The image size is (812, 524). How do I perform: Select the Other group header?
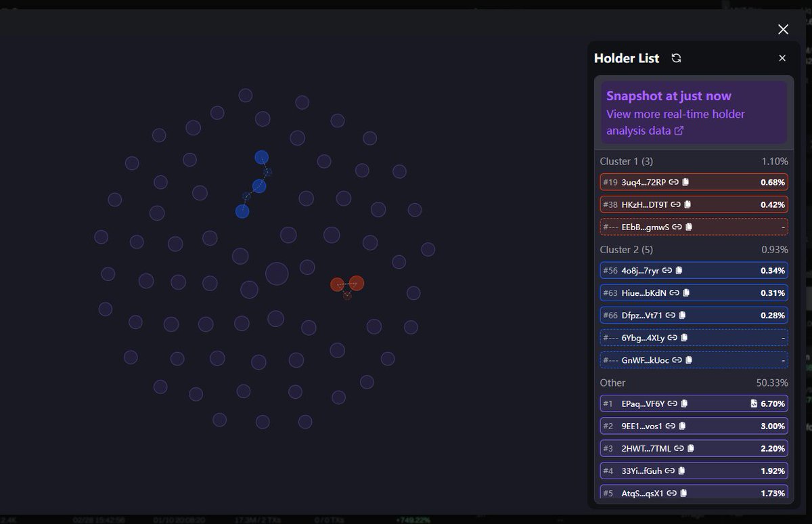pyautogui.click(x=613, y=383)
